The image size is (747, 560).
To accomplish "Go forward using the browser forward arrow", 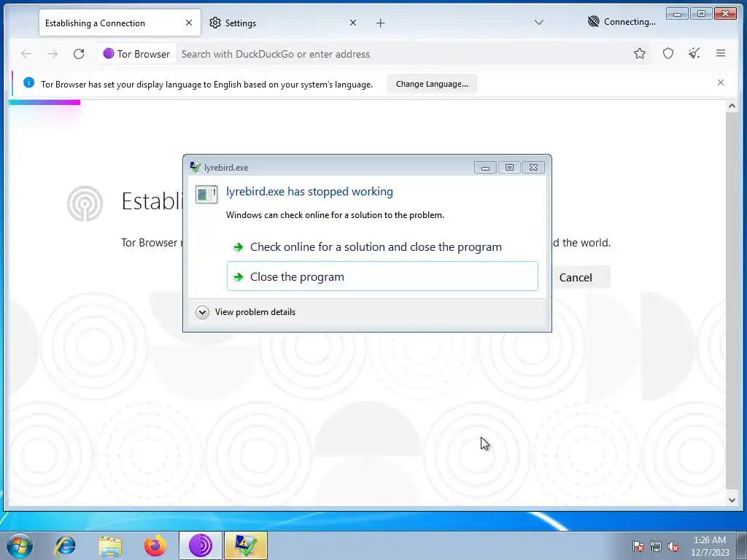I will click(53, 54).
